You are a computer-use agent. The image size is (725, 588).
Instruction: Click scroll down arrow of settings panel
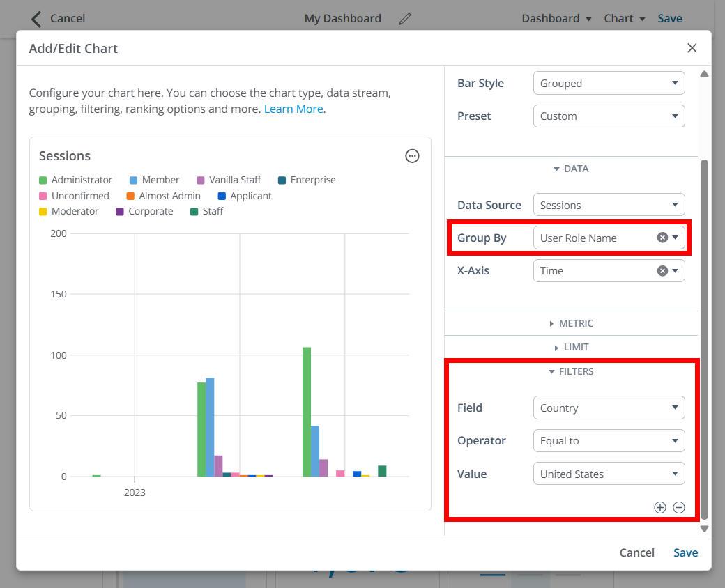(704, 529)
